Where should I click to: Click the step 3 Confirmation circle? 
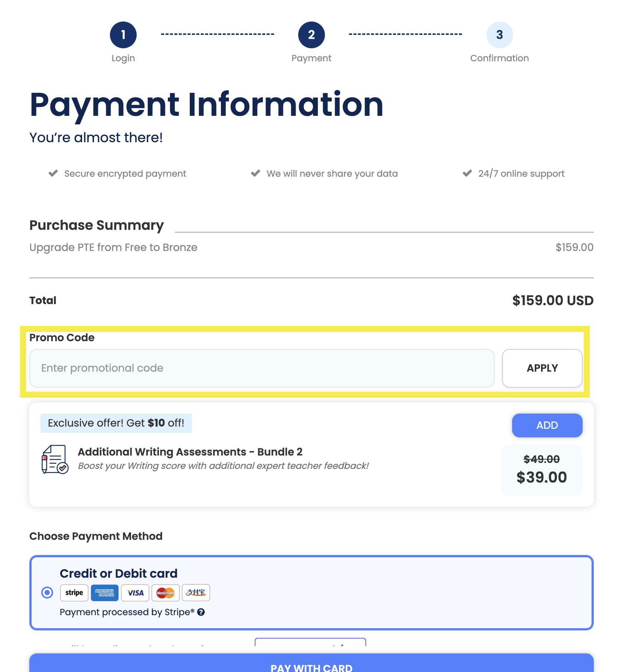click(499, 35)
